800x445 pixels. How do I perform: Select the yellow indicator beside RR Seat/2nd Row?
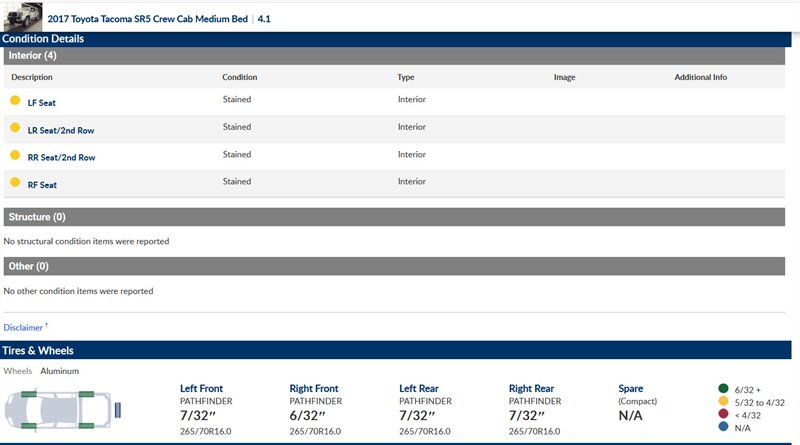tap(15, 155)
